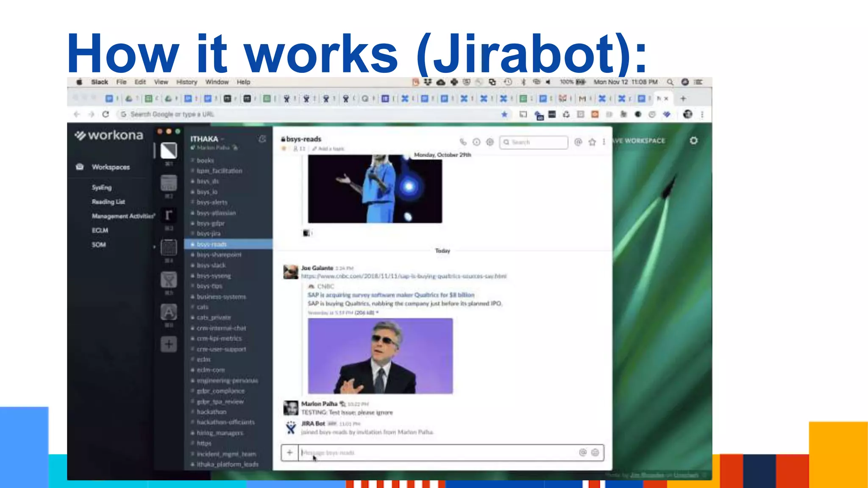
Task: Open Apple menu
Action: click(79, 82)
